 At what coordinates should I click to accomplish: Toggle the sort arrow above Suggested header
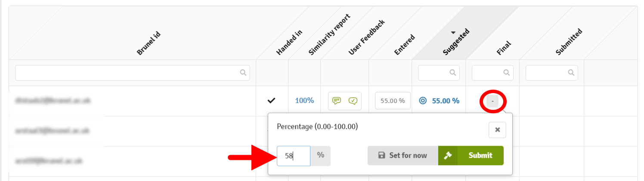(453, 33)
